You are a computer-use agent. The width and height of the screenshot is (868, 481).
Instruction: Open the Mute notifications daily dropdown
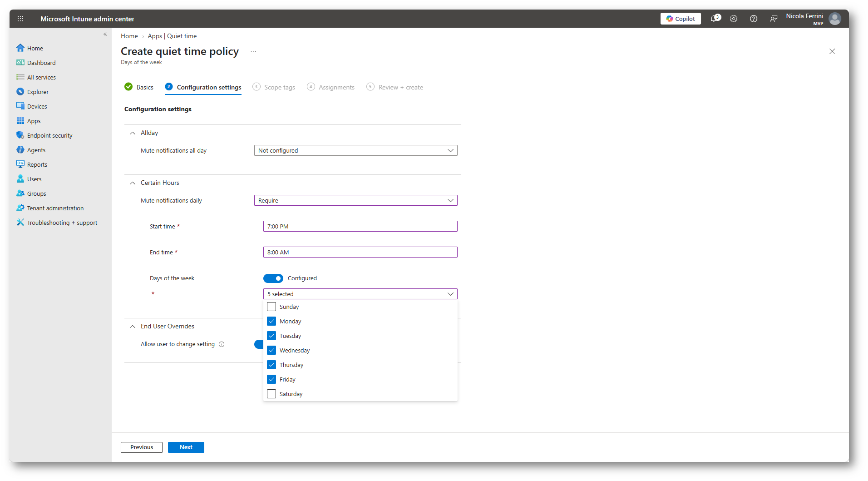[x=356, y=200]
